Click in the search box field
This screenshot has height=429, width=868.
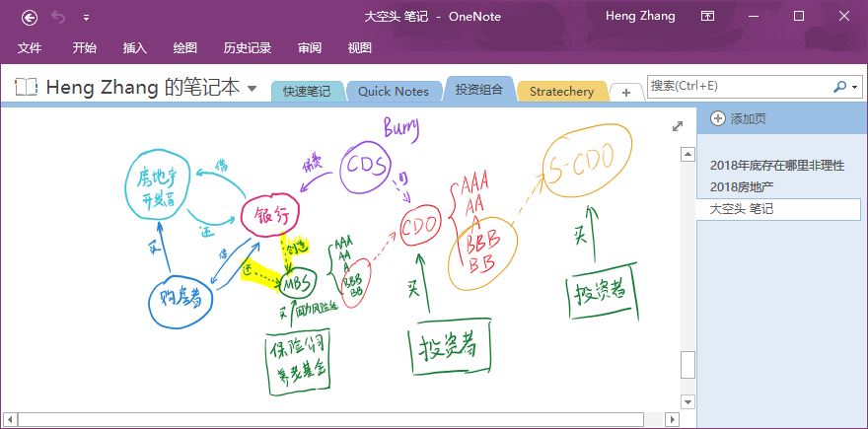[x=738, y=87]
